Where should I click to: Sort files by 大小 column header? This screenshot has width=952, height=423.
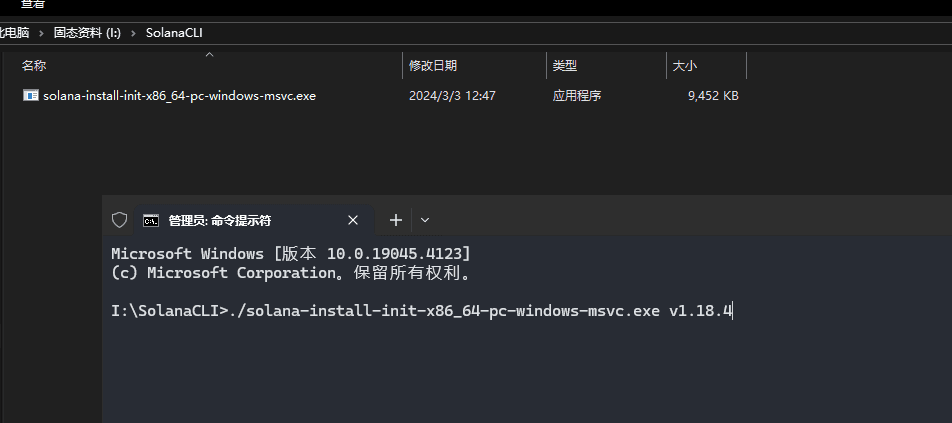coord(685,66)
